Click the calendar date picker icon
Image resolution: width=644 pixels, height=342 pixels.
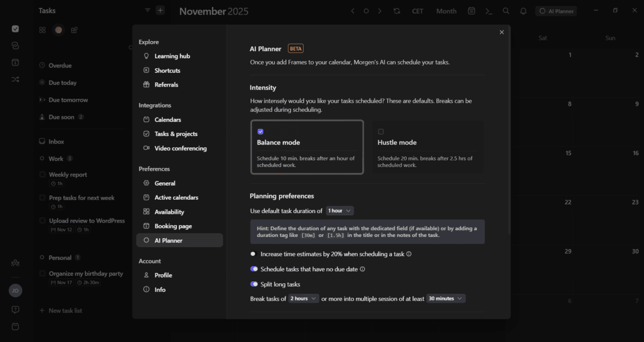pos(472,11)
